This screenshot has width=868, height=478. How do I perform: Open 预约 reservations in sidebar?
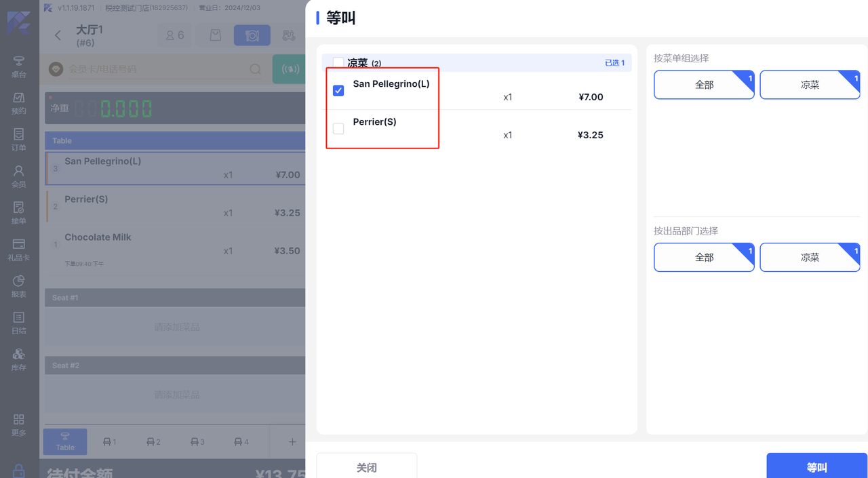(x=19, y=103)
